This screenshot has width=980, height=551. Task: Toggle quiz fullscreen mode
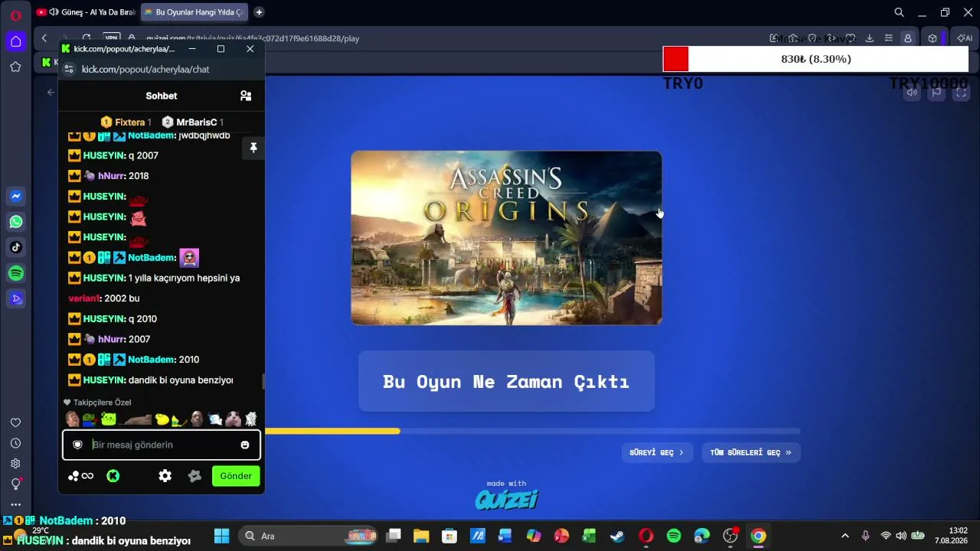[961, 93]
